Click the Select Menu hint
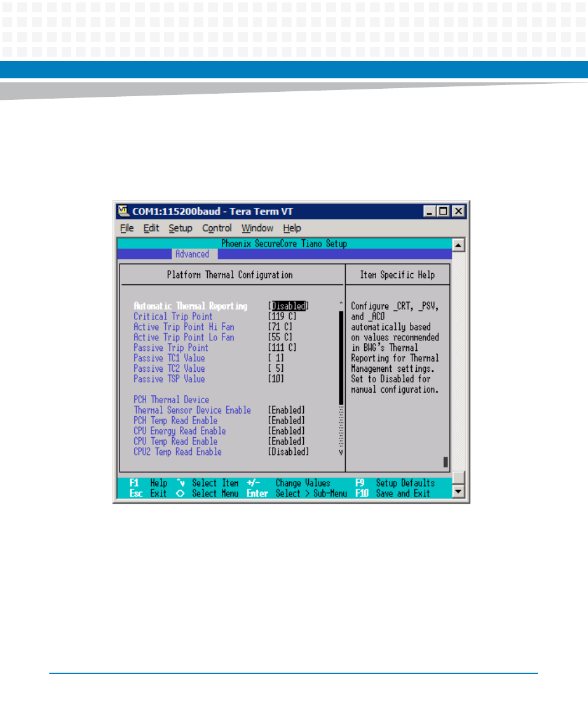The width and height of the screenshot is (588, 706). coord(215,493)
